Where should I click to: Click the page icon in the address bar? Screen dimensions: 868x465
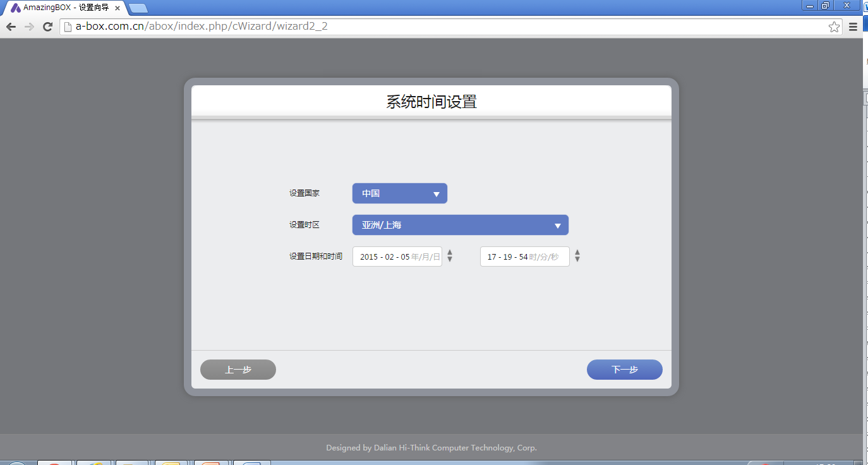68,27
